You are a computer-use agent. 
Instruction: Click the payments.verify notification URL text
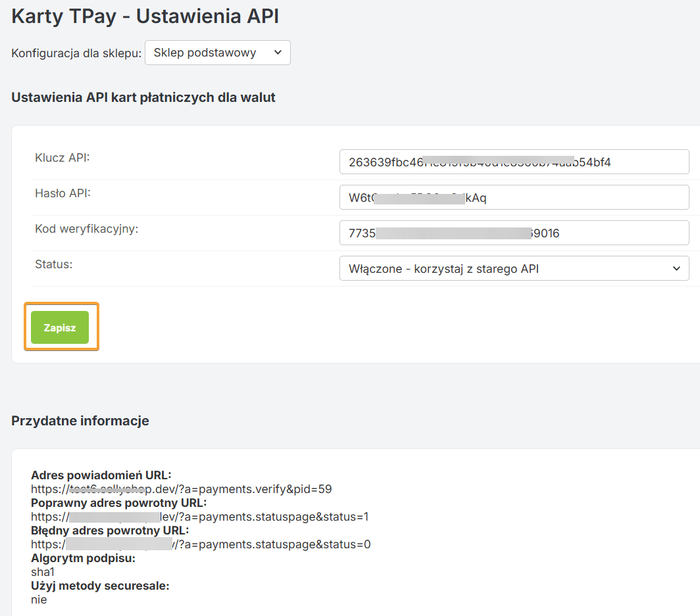[x=181, y=488]
